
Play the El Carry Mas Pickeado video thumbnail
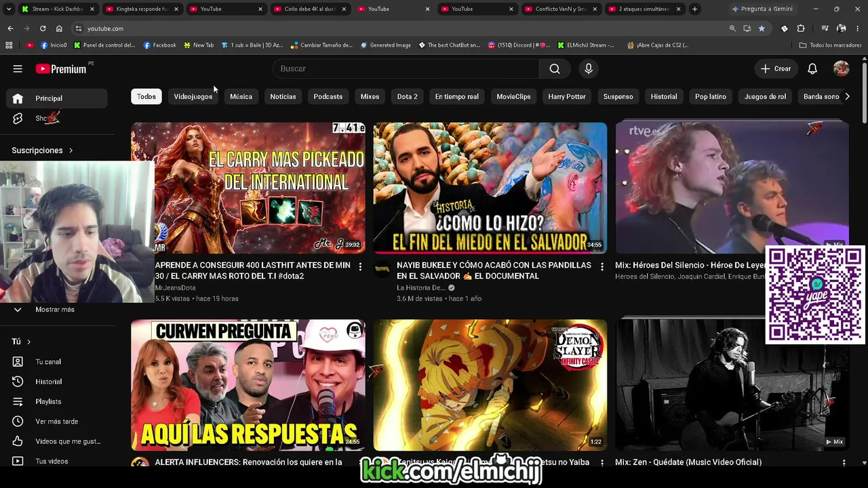point(248,188)
